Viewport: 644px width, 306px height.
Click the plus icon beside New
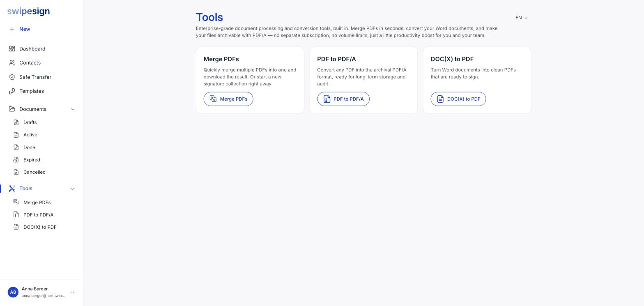point(12,29)
